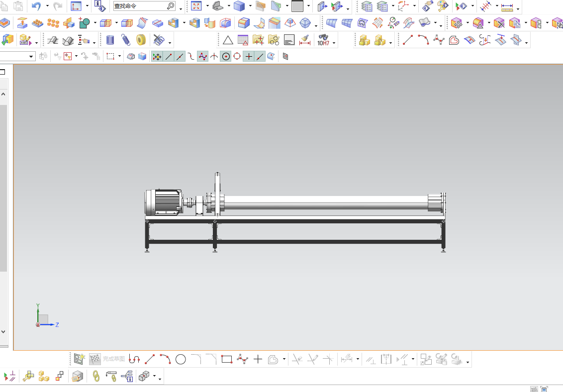Image resolution: width=563 pixels, height=392 pixels.
Task: Click the Arc curve icon in upper toolbar
Action: point(423,40)
